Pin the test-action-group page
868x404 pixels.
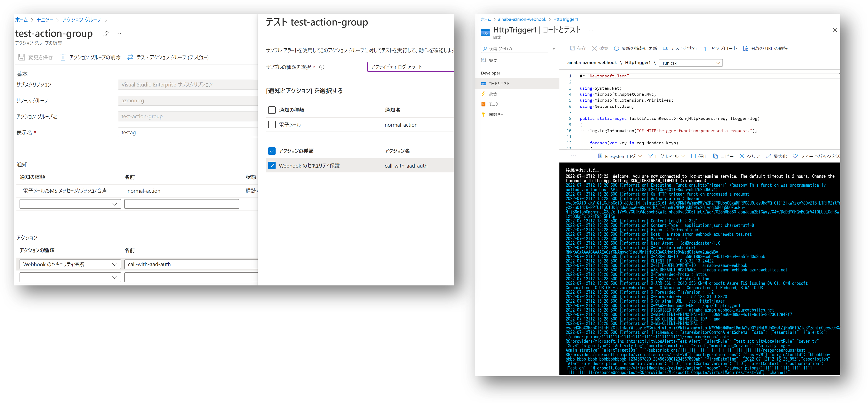106,34
